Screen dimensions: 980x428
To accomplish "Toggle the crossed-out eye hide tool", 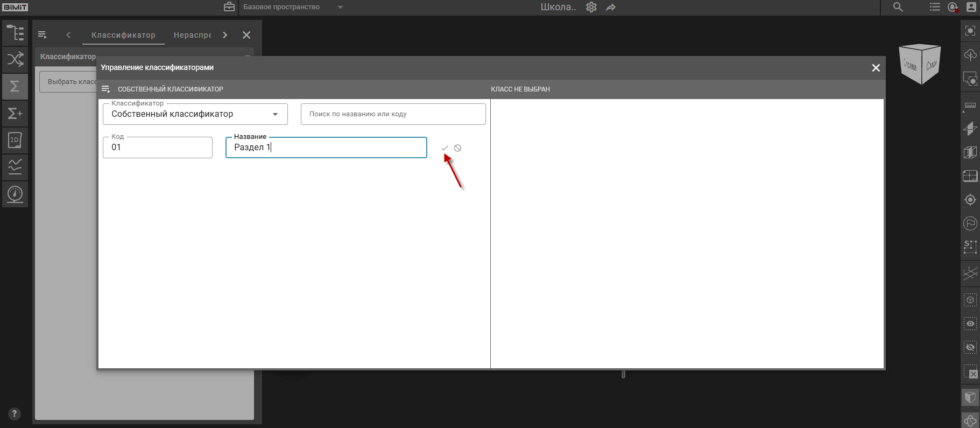I will [x=970, y=347].
